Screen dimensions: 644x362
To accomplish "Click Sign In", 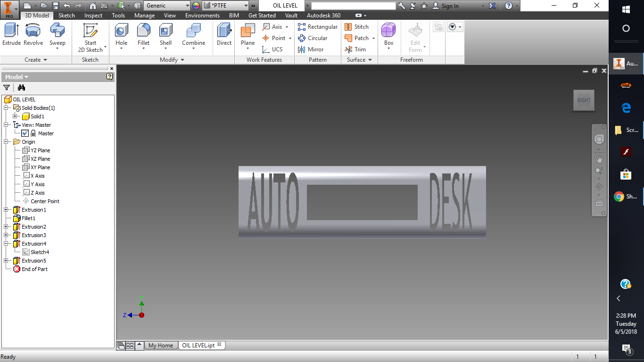I will click(450, 6).
